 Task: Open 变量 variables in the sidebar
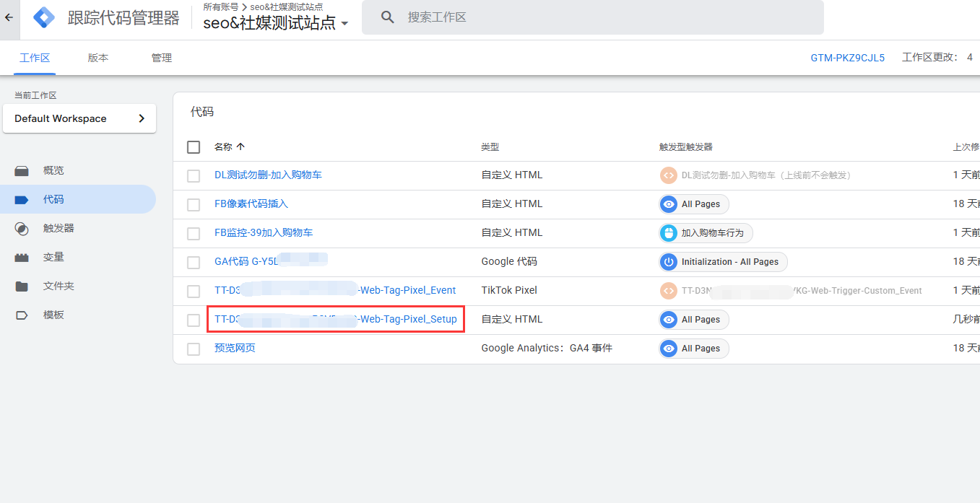[53, 257]
